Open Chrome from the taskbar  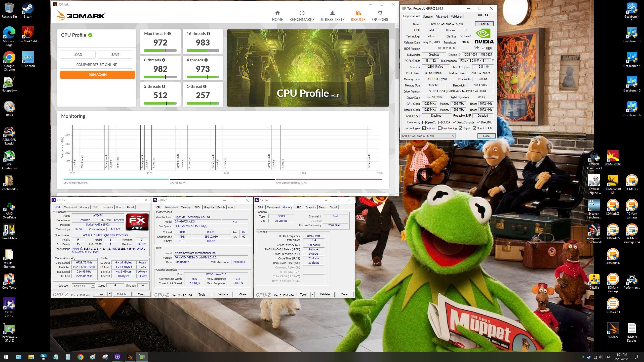click(x=80, y=357)
